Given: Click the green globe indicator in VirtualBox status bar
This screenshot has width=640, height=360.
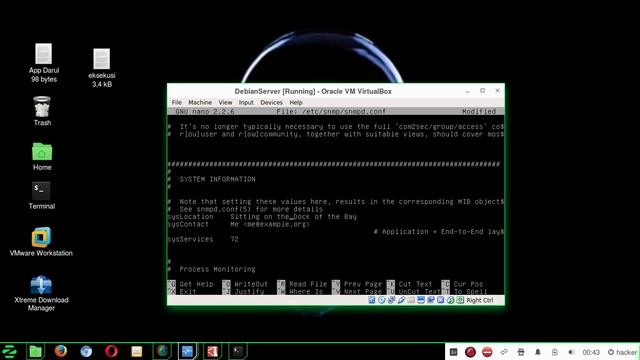Looking at the screenshot, I should point(450,300).
